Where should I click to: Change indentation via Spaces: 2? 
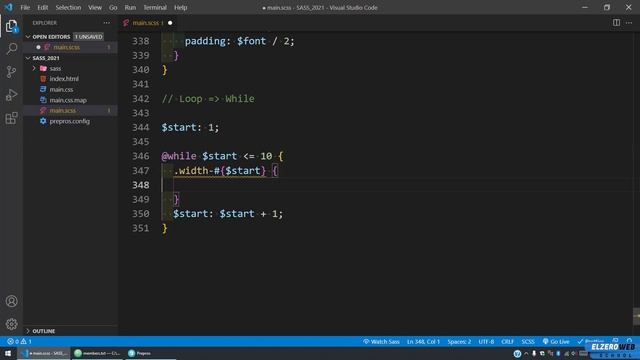click(x=459, y=341)
